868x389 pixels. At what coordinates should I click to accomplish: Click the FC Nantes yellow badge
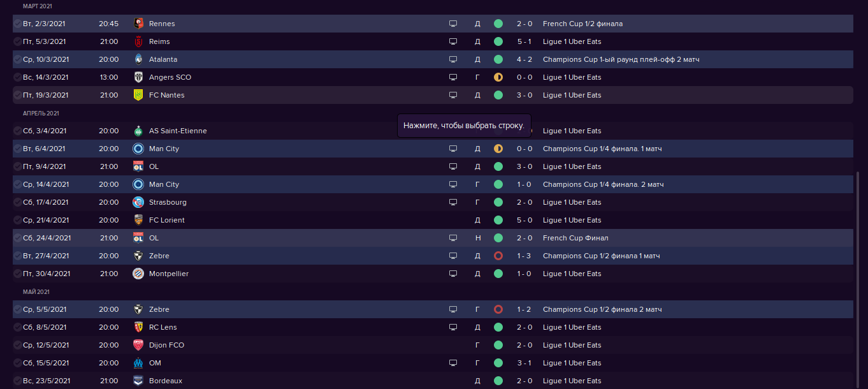138,95
